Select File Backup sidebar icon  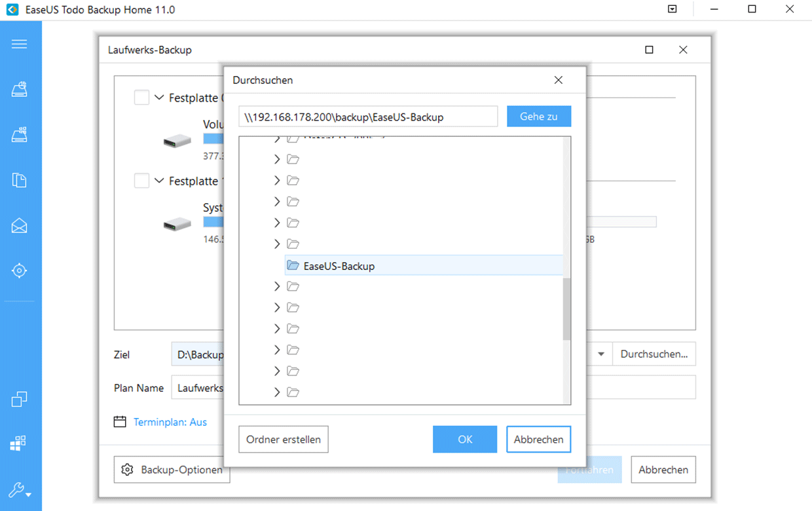(x=20, y=180)
